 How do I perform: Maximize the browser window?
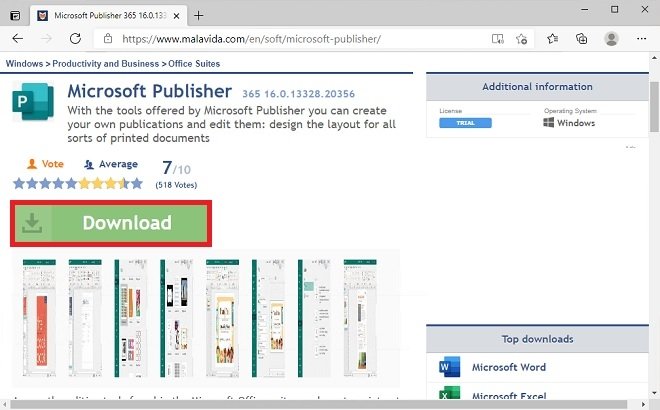pos(615,9)
